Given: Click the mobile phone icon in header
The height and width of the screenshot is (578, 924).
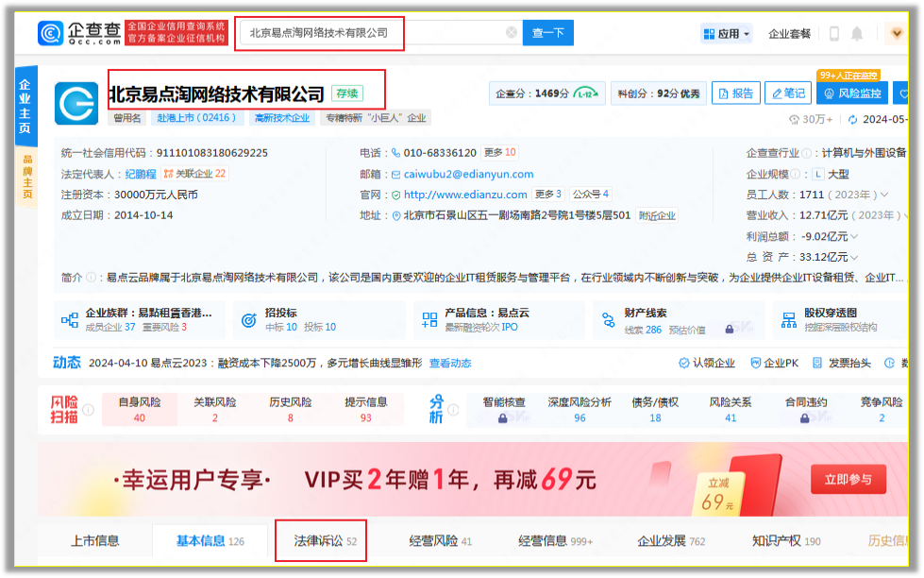Looking at the screenshot, I should 833,34.
